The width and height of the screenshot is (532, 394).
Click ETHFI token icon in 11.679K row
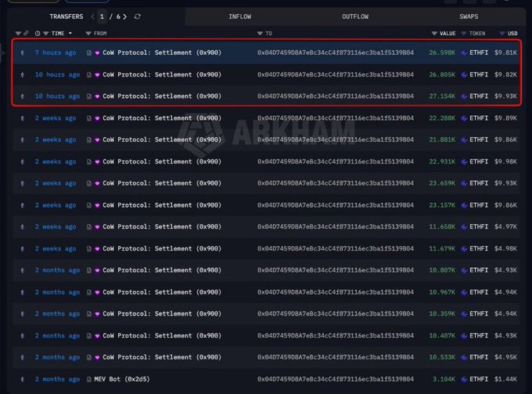464,248
